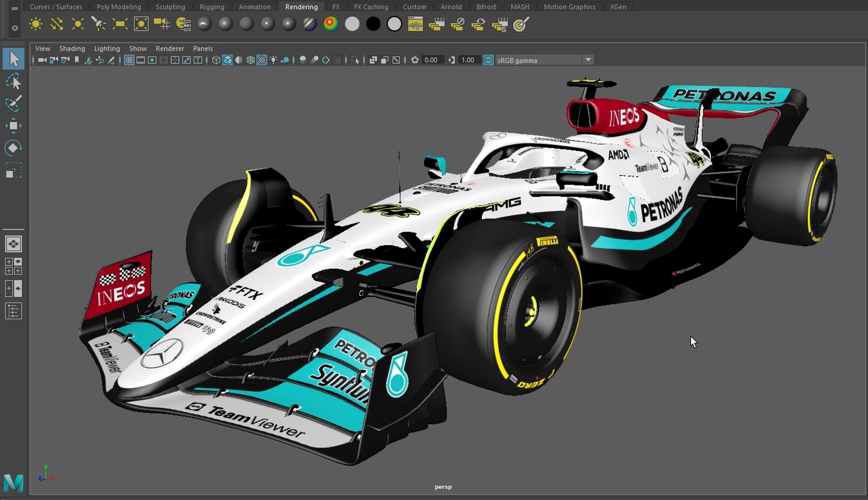
Task: Create a Volume Light from the shelf
Action: (141, 24)
